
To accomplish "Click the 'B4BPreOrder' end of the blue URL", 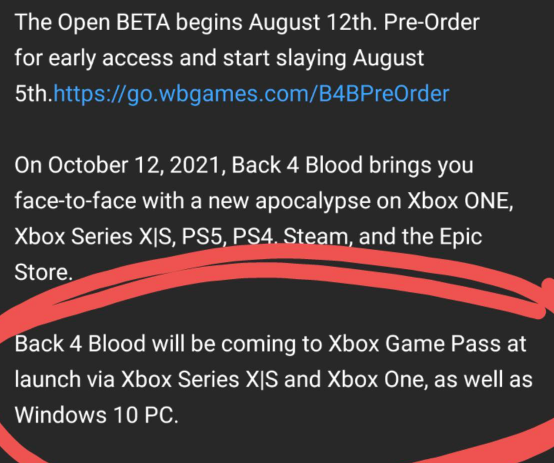I will click(x=383, y=94).
